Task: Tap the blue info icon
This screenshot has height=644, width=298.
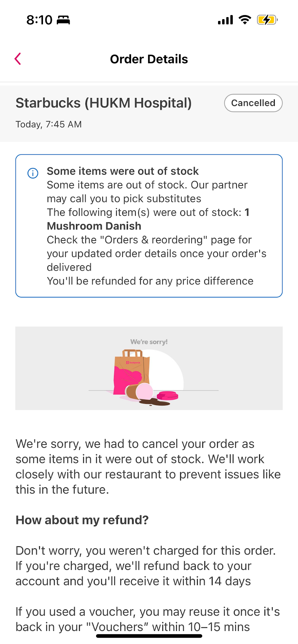Action: (33, 173)
